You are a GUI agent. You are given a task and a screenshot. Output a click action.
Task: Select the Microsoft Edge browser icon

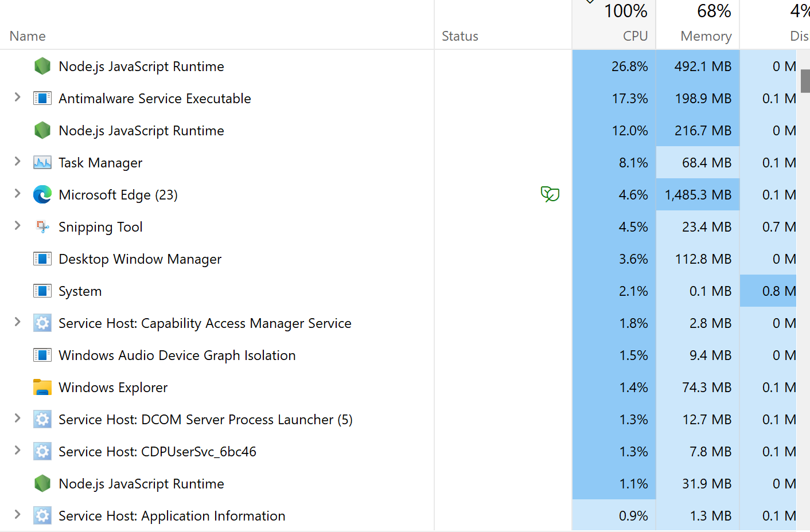pos(42,194)
